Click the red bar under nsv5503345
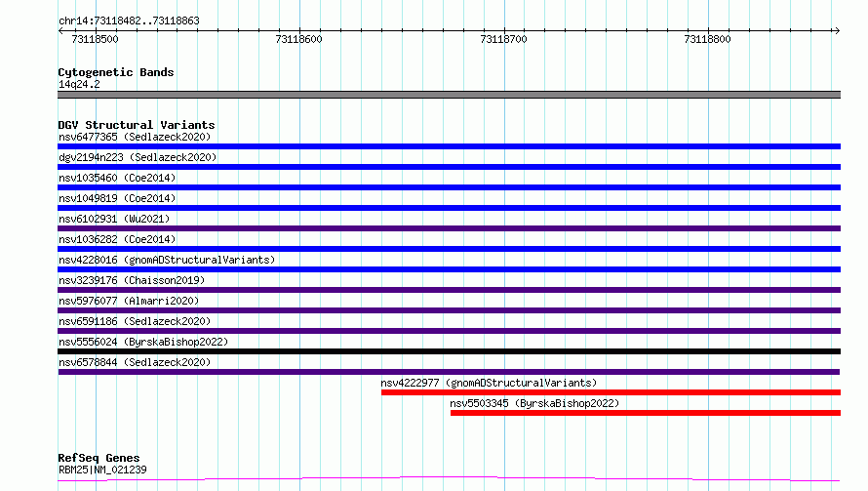The image size is (868, 491). tap(646, 413)
